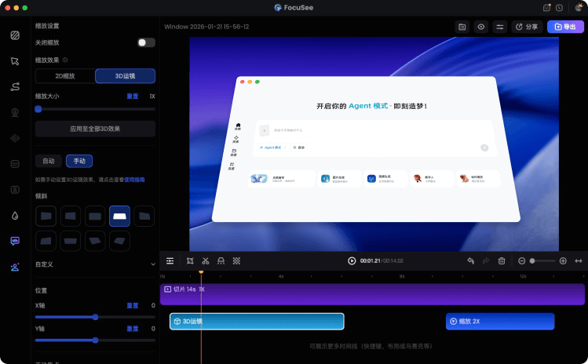Click the 分享 share button

point(527,27)
